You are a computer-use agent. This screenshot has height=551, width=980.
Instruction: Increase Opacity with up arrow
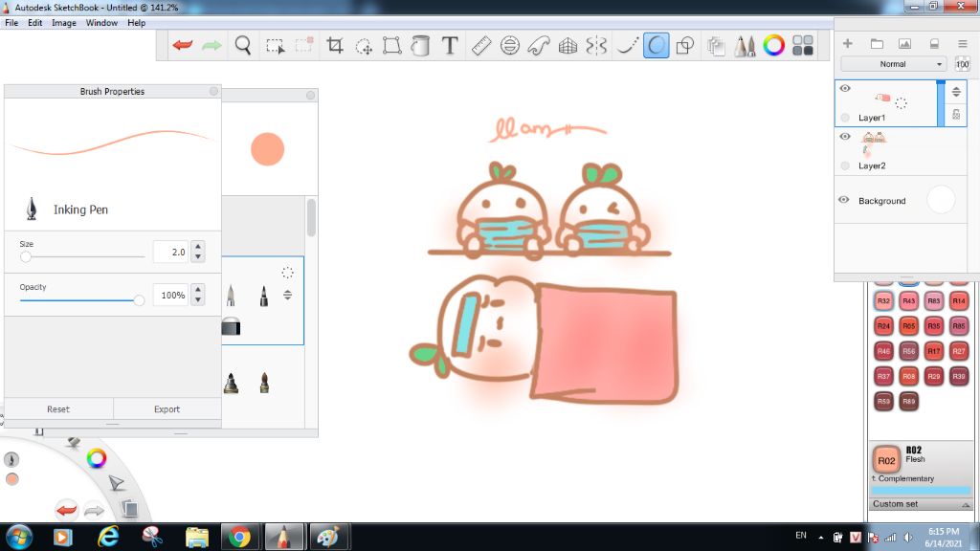click(198, 289)
